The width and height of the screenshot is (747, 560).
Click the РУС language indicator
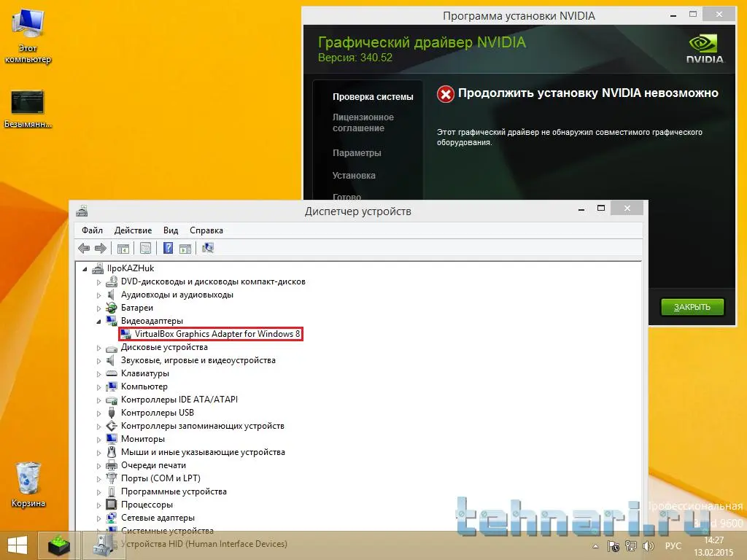(673, 545)
